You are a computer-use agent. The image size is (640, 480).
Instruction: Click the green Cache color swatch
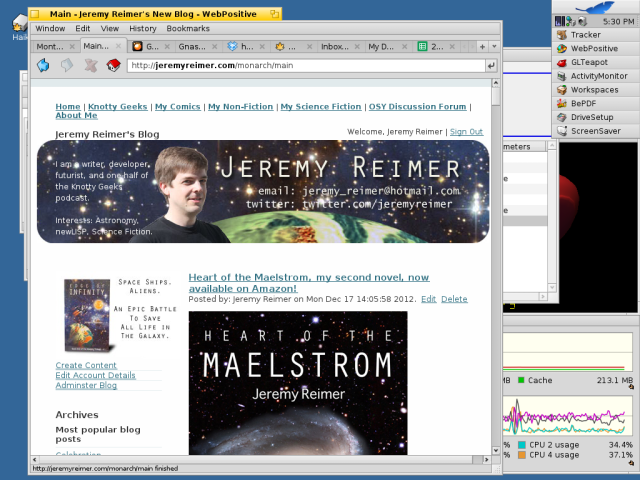(521, 380)
